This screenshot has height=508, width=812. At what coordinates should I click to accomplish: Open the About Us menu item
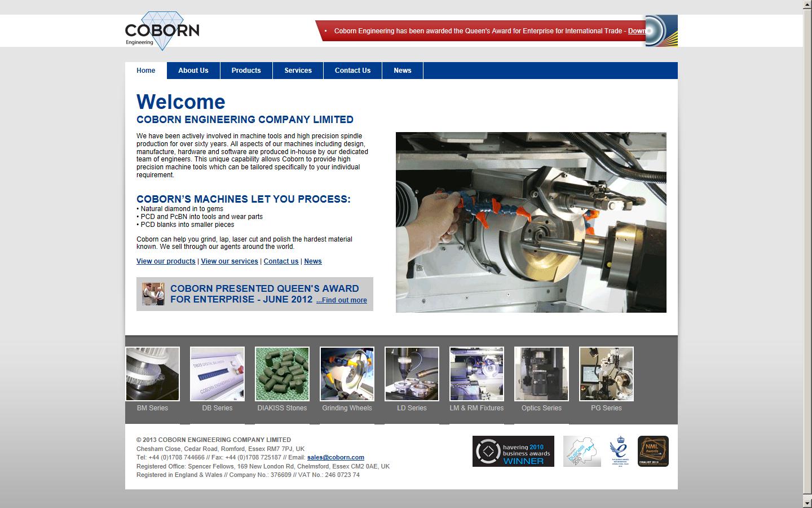point(193,71)
